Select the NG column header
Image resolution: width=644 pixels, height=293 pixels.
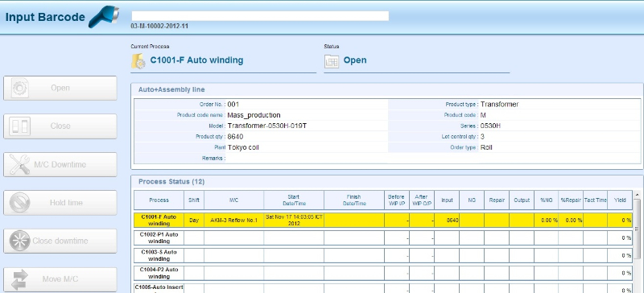pos(472,200)
